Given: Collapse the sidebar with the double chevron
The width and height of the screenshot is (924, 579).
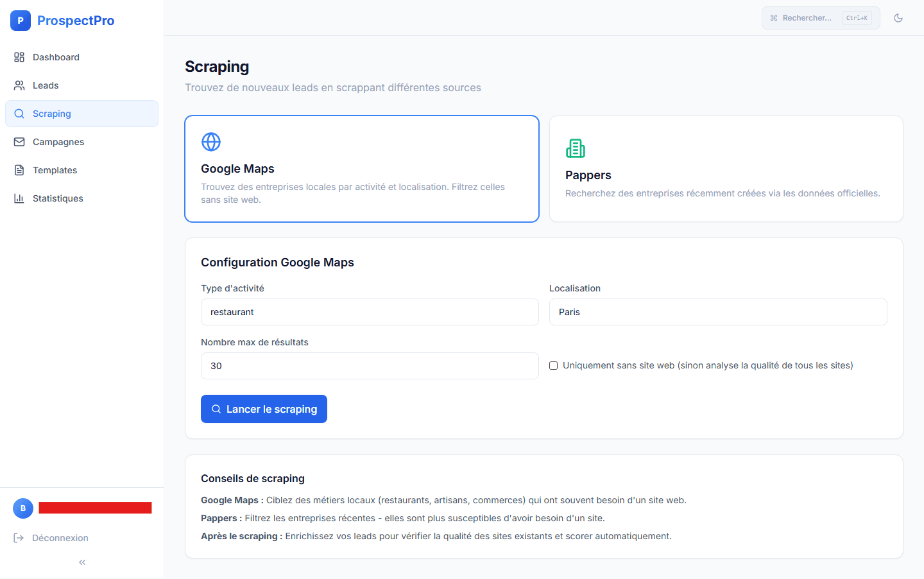Looking at the screenshot, I should 82,562.
